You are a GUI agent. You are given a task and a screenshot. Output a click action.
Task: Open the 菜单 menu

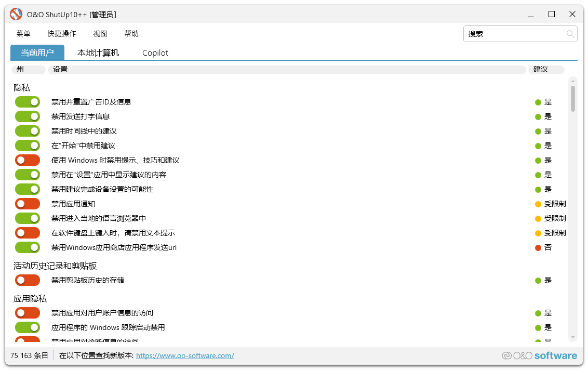(x=23, y=33)
